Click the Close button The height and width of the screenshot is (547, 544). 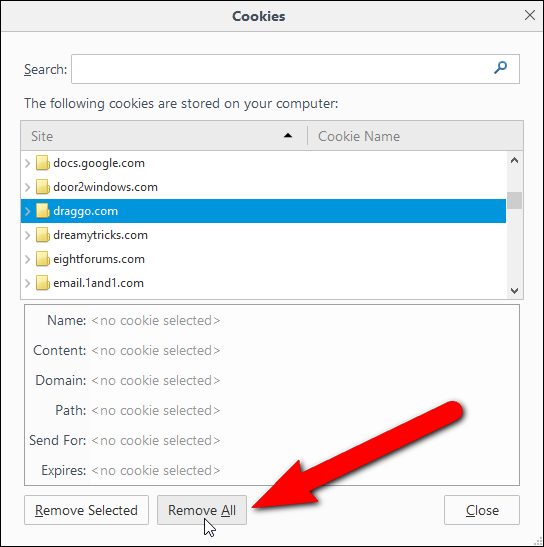482,510
